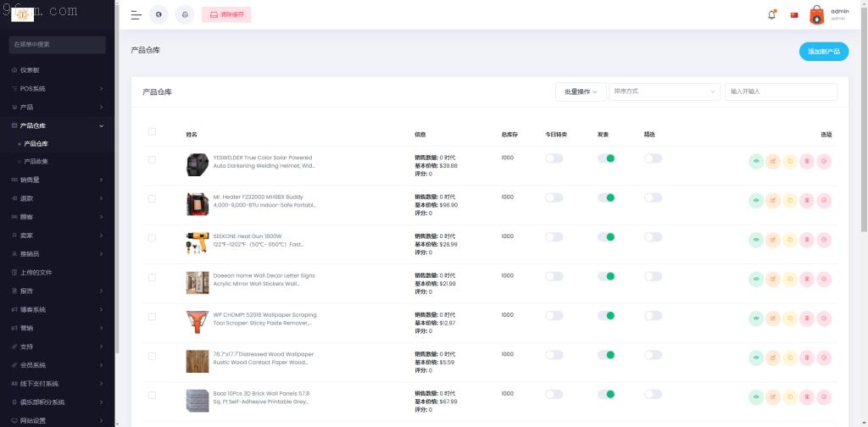Click the hamburger menu icon in top bar
This screenshot has height=427, width=868.
[136, 15]
